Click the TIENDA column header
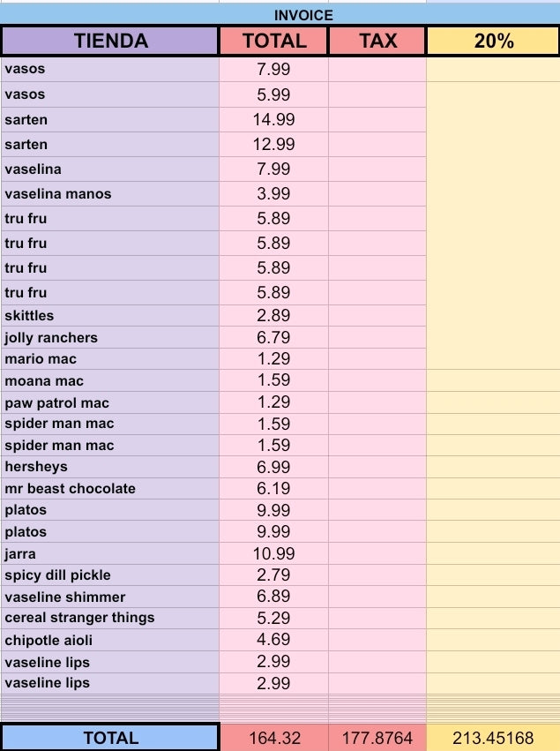 tap(110, 41)
